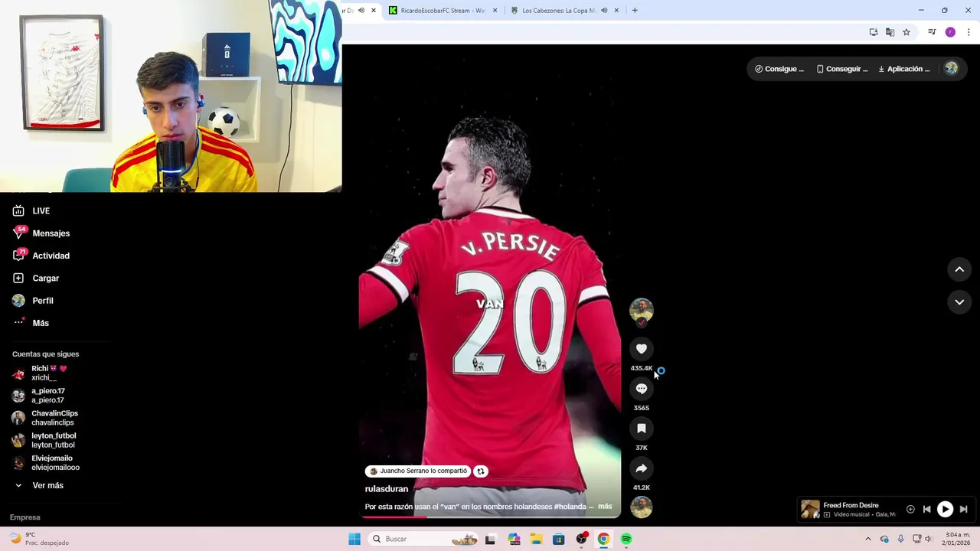Image resolution: width=980 pixels, height=551 pixels.
Task: Open Microsoft Store from the taskbar
Action: point(558,539)
